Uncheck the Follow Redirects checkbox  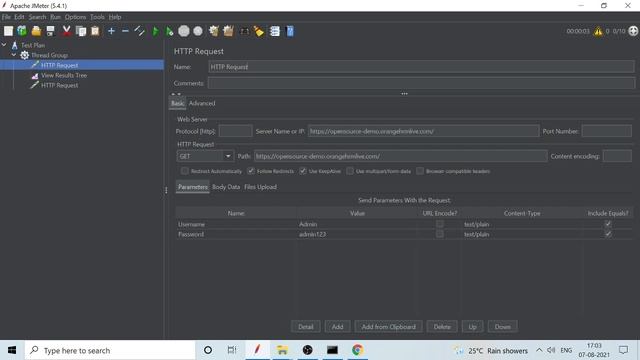(x=251, y=171)
